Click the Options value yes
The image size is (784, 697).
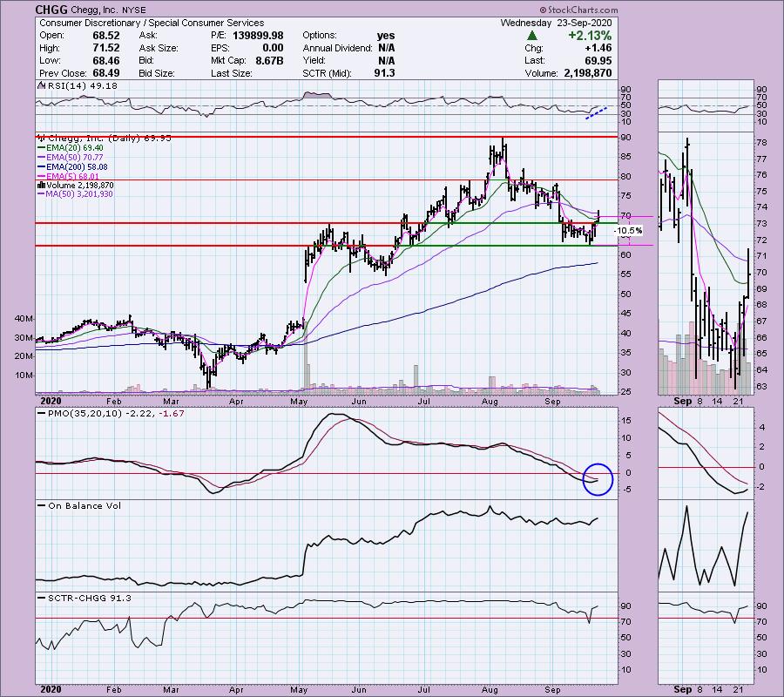386,36
